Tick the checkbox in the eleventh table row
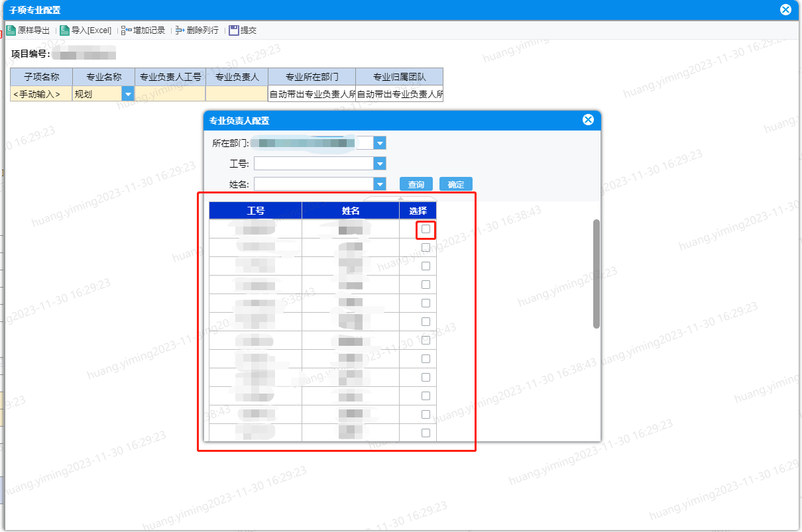This screenshot has width=802, height=532. click(x=426, y=415)
